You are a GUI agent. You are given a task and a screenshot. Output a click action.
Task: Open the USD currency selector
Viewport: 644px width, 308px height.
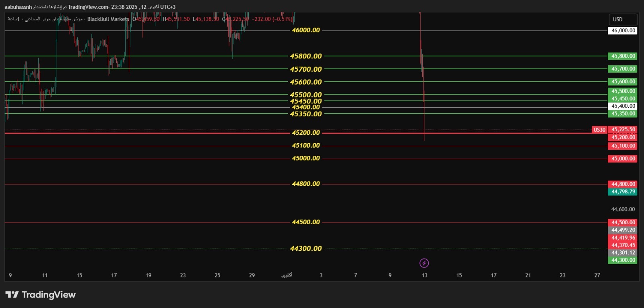tap(622, 19)
